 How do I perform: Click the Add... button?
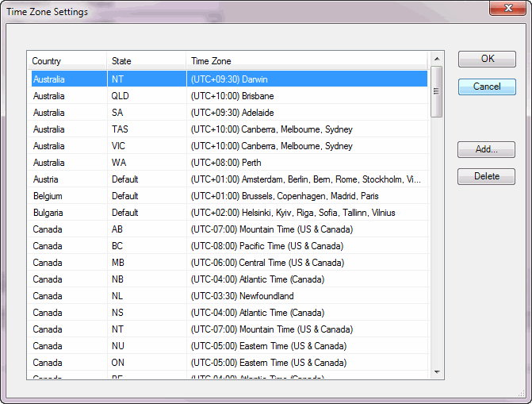tap(487, 149)
